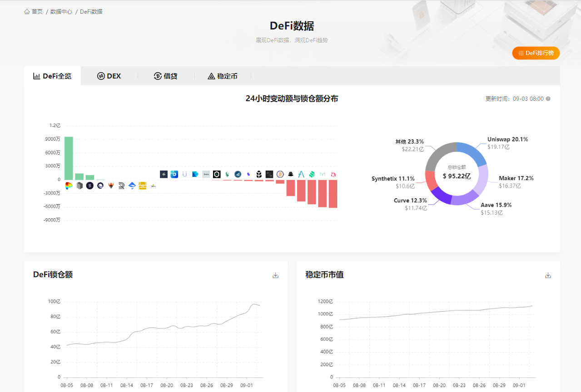Switch to the DEX tab

click(109, 76)
